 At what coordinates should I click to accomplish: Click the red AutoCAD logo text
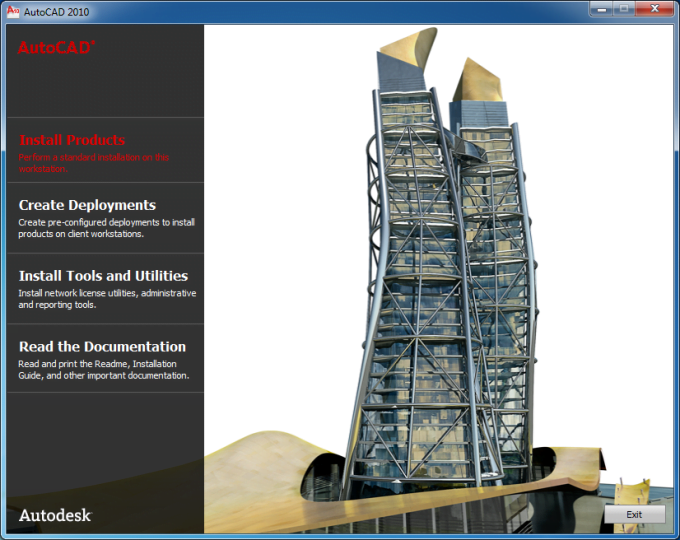(56, 47)
